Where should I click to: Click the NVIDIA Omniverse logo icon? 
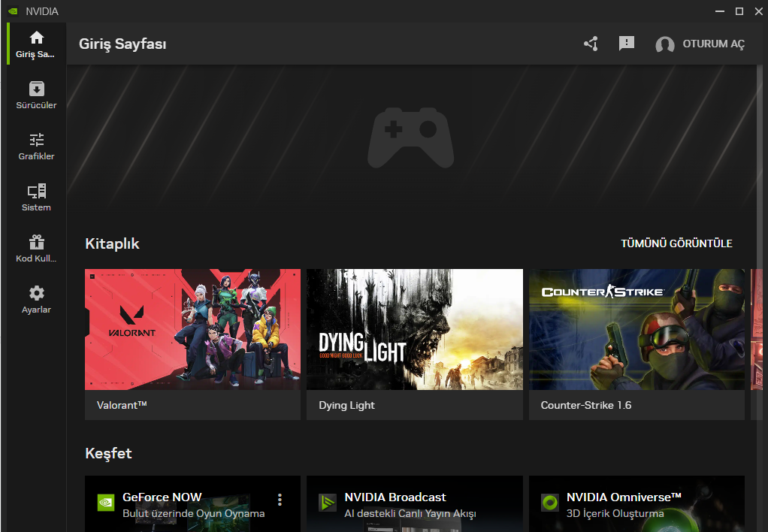[550, 502]
